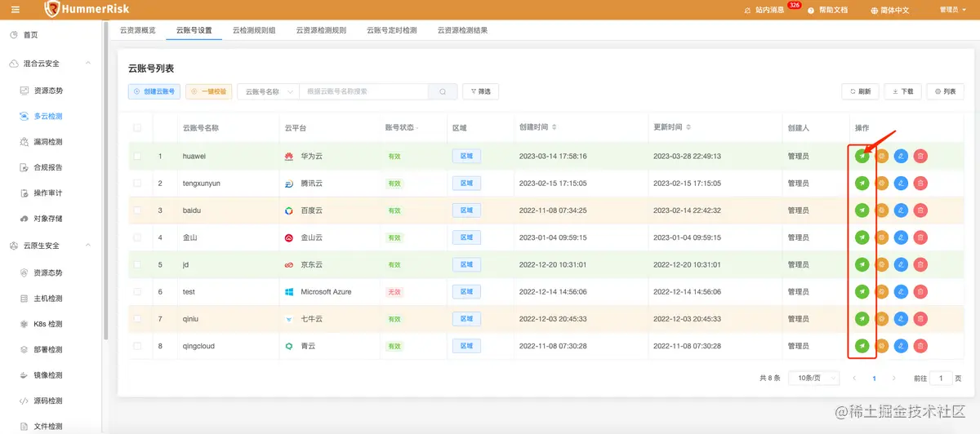Open the 简体中文 language selector
Viewport: 980px width, 434px height.
(890, 10)
